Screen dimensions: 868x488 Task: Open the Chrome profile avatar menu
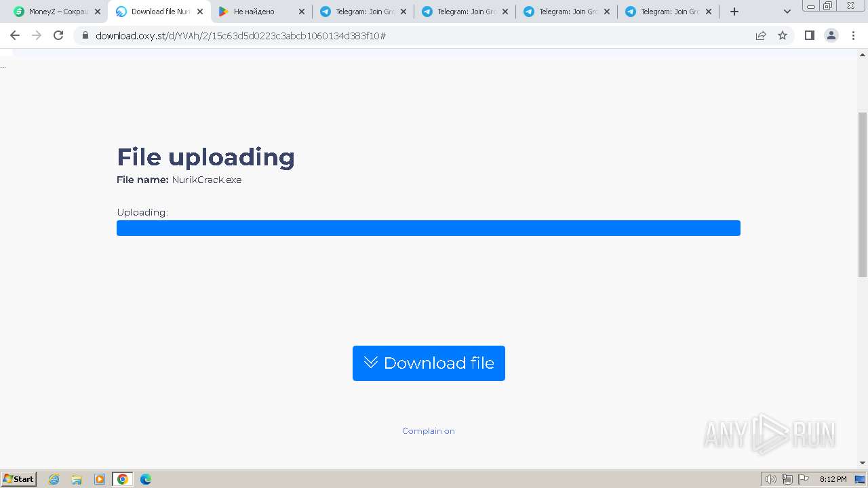[x=831, y=35]
